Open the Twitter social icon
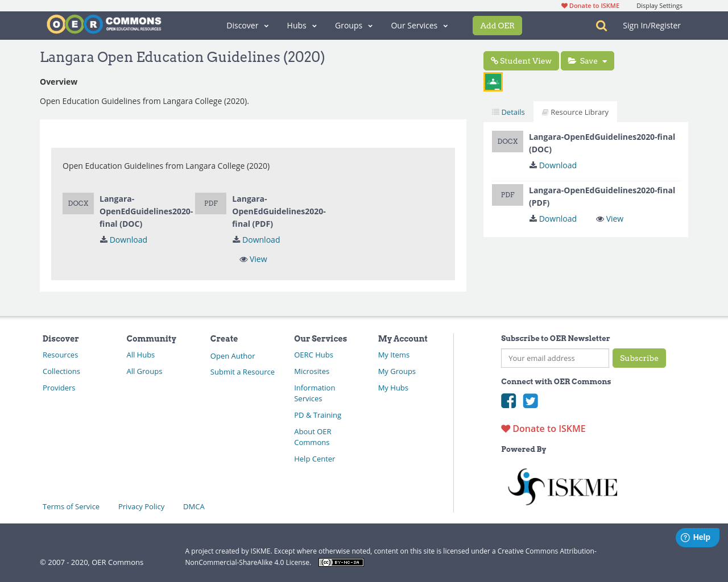Screen dimensions: 728x582 coord(530,401)
